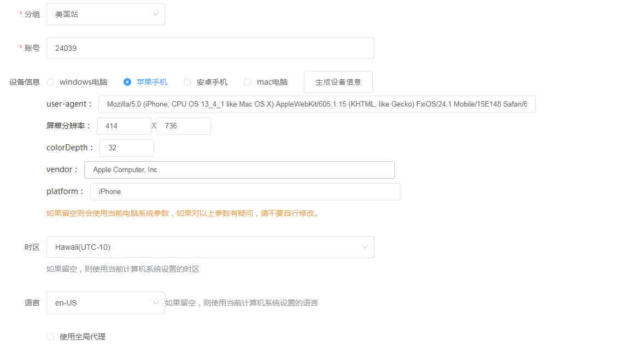Focus the screen width field showing 414
The height and width of the screenshot is (364, 621).
click(x=124, y=126)
